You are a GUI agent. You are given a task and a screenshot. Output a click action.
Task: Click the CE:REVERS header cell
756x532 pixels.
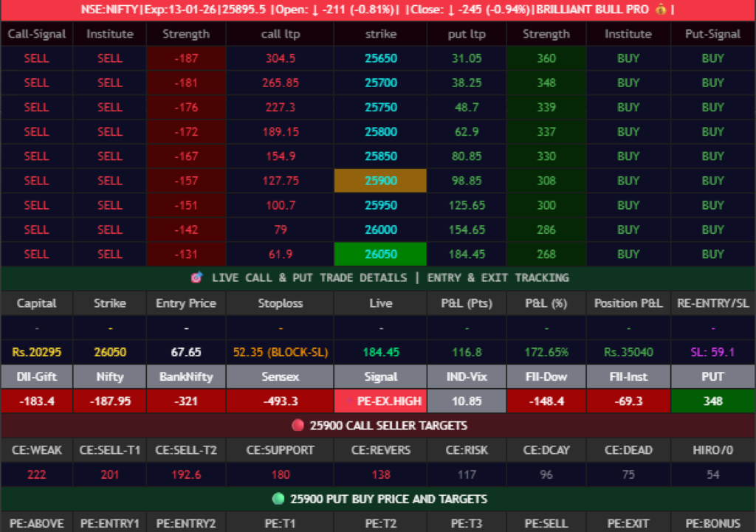tap(380, 450)
